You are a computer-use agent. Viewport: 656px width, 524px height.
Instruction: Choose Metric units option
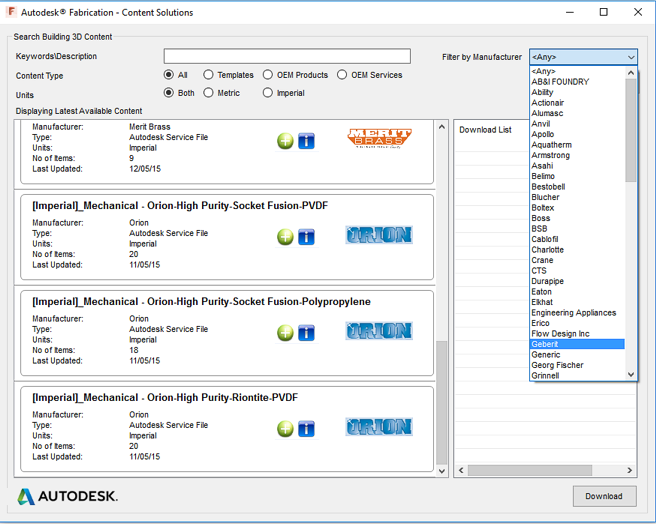(208, 93)
